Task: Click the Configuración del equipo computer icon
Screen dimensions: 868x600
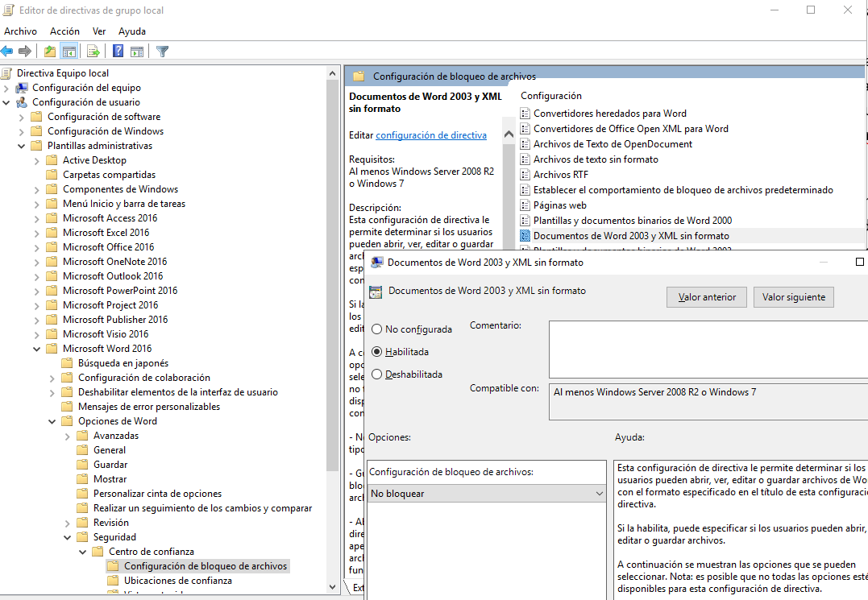Action: (x=22, y=87)
